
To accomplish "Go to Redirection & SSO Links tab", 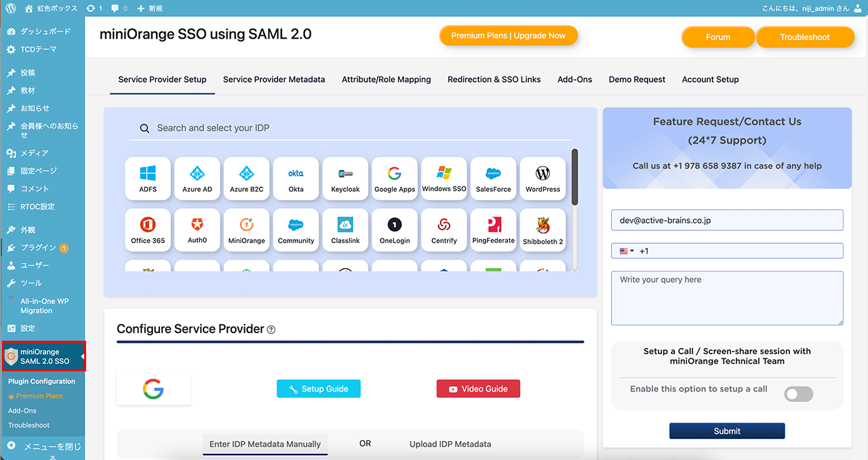I will coord(494,79).
